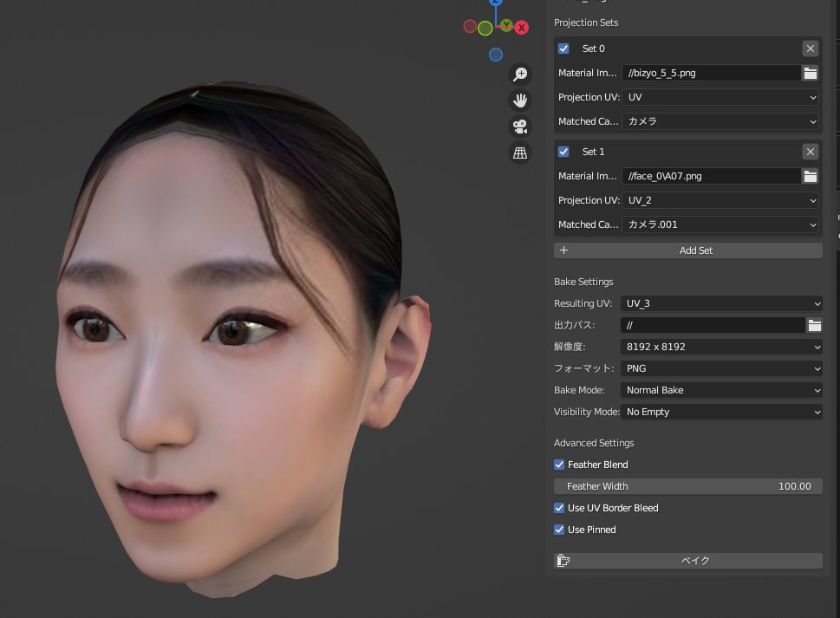840x618 pixels.
Task: Click the zoom view magnifier icon
Action: click(520, 74)
